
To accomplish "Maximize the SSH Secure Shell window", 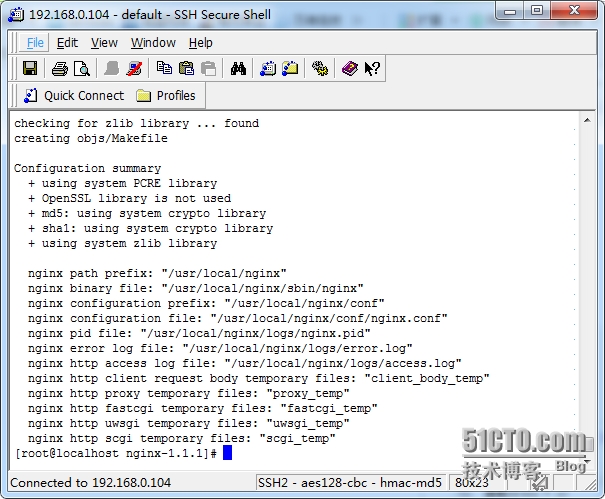I will (x=537, y=11).
